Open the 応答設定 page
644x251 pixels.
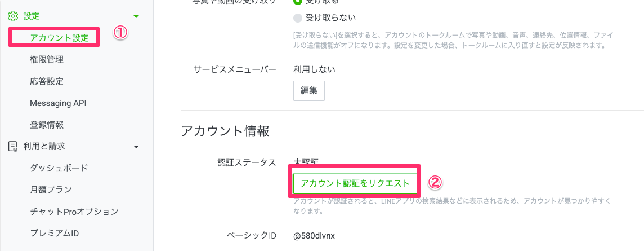[47, 81]
